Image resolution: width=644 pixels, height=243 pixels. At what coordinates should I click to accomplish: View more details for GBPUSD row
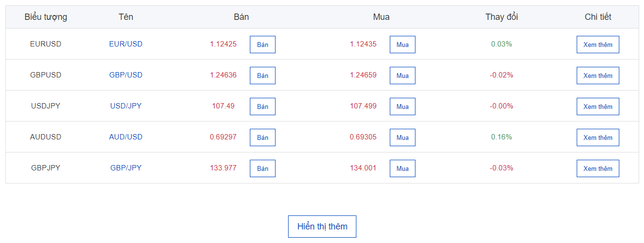point(598,76)
